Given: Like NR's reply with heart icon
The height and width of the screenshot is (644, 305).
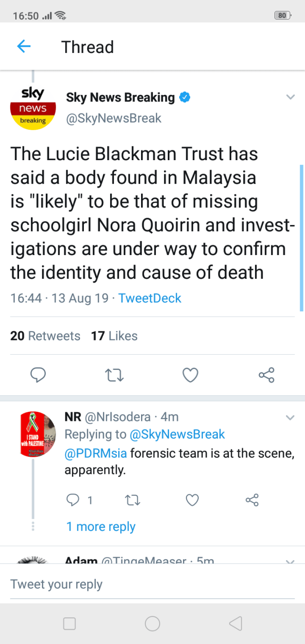Looking at the screenshot, I should [192, 500].
